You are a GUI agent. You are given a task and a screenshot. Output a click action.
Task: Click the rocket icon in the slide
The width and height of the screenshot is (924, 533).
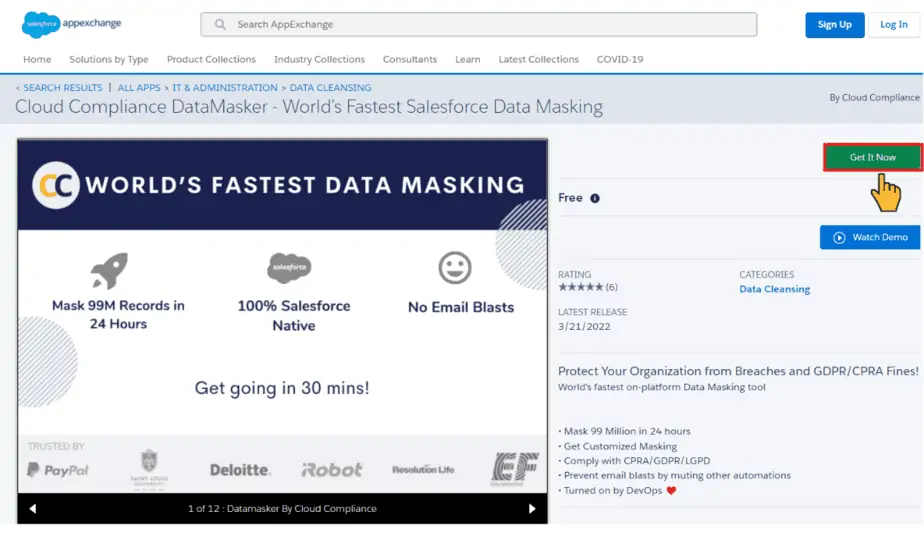pos(108,270)
